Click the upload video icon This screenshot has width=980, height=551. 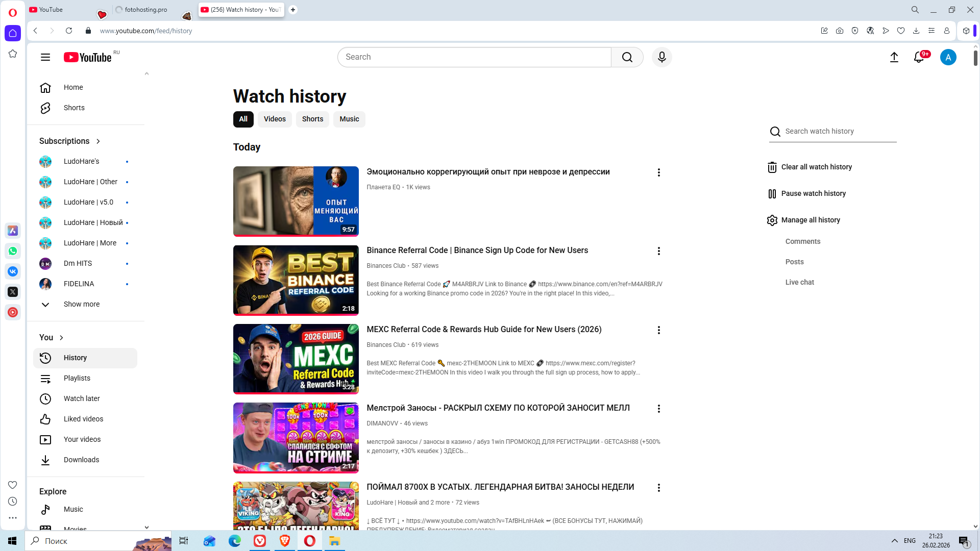click(x=894, y=57)
